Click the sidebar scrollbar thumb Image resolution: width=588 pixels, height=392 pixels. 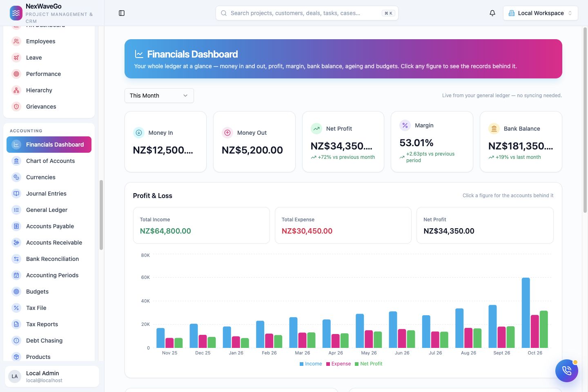[101, 215]
